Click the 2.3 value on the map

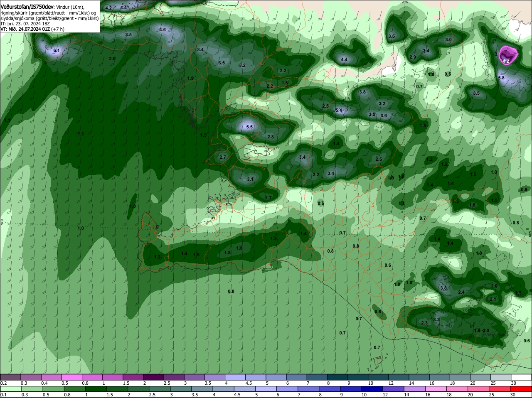[424, 323]
